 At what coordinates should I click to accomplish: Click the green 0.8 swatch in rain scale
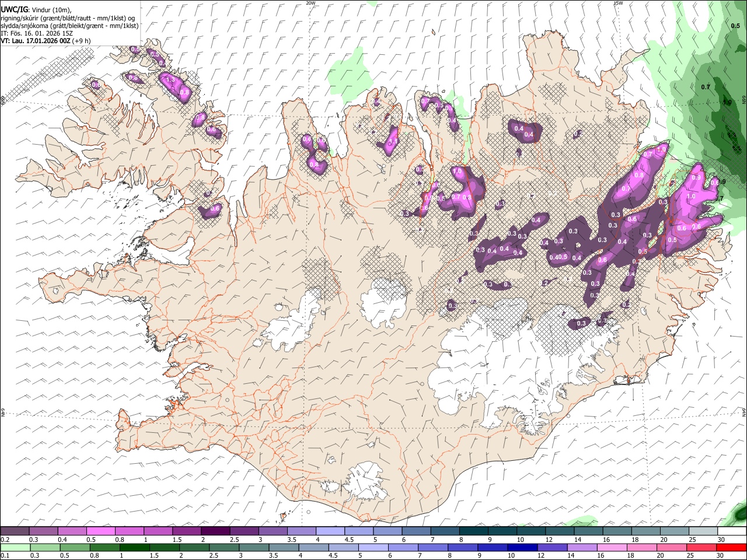click(104, 547)
